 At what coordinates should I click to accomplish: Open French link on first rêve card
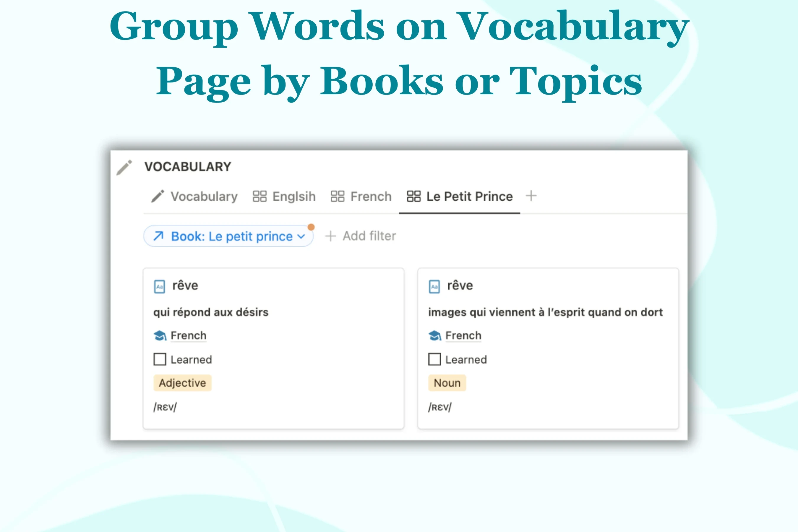[188, 335]
